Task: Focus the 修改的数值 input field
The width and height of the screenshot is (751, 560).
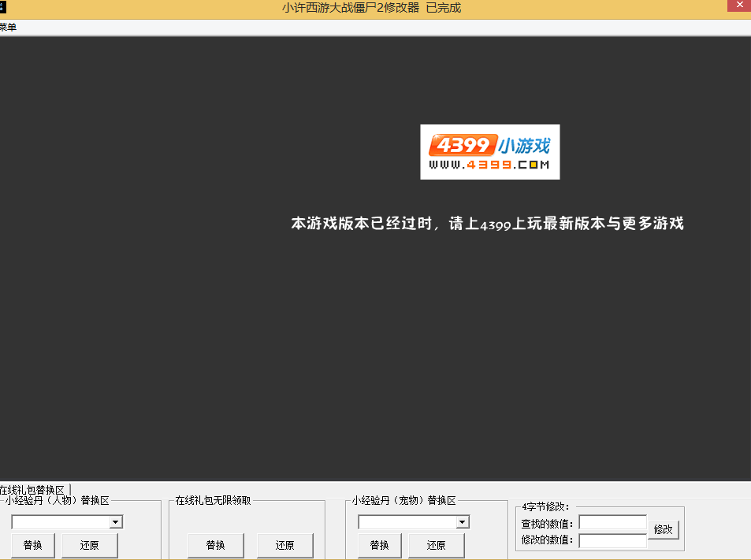Action: [x=613, y=540]
